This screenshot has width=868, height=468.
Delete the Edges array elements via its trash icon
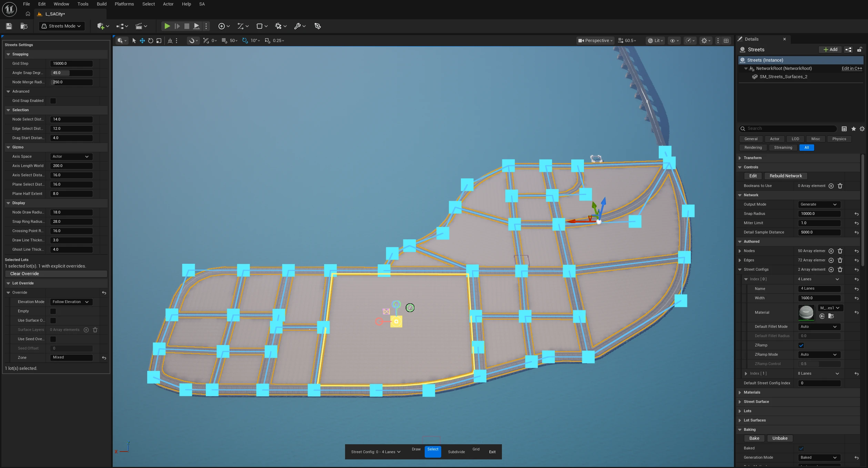pos(840,260)
